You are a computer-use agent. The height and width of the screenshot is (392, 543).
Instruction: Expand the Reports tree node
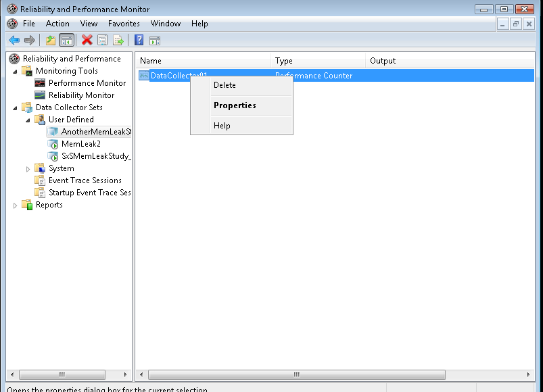pos(16,205)
